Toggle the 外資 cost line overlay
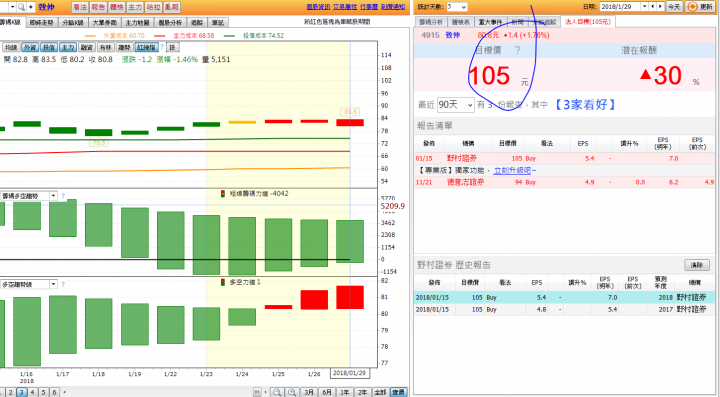 click(30, 47)
